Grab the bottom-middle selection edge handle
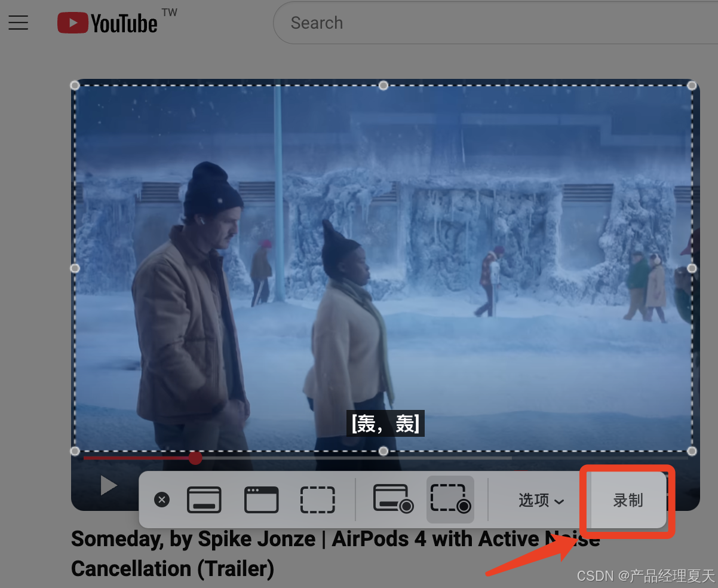The image size is (718, 588). click(x=383, y=451)
